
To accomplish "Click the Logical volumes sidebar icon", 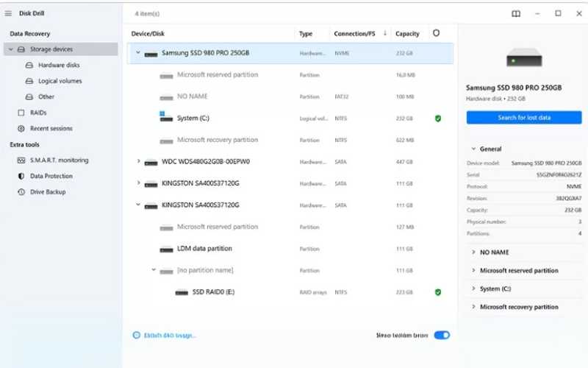I will (29, 81).
